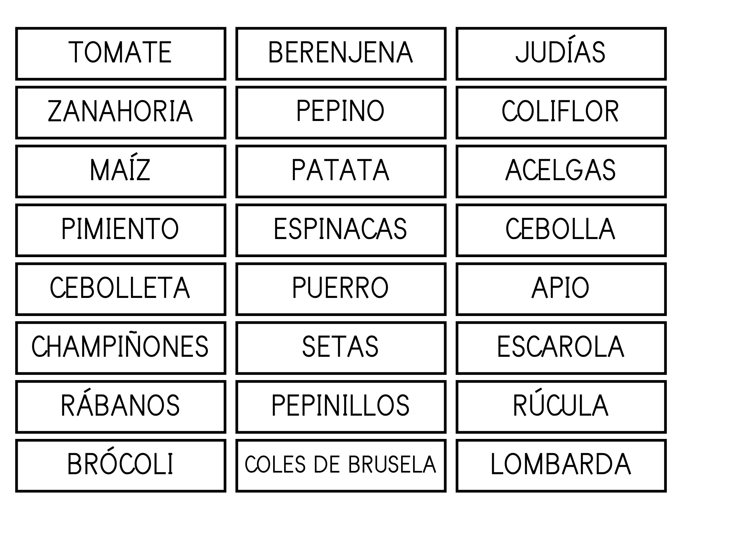Choose the COLIFLOR box
756x535 pixels.
tap(561, 112)
